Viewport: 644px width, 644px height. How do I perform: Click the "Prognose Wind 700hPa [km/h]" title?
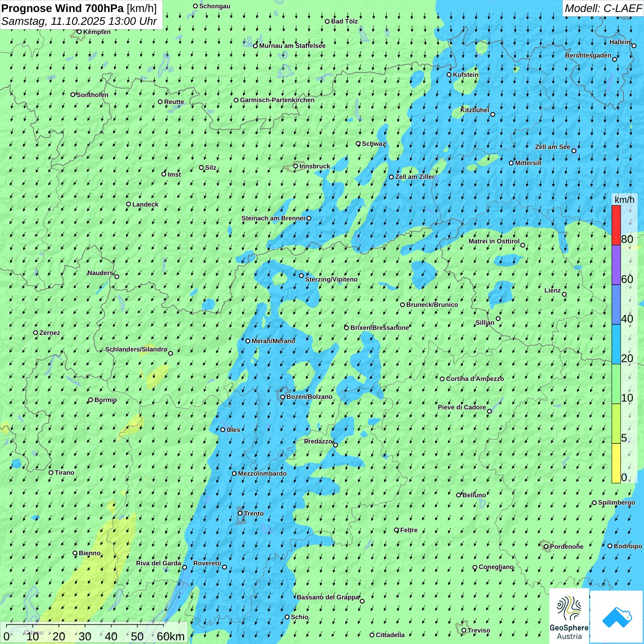[x=79, y=8]
